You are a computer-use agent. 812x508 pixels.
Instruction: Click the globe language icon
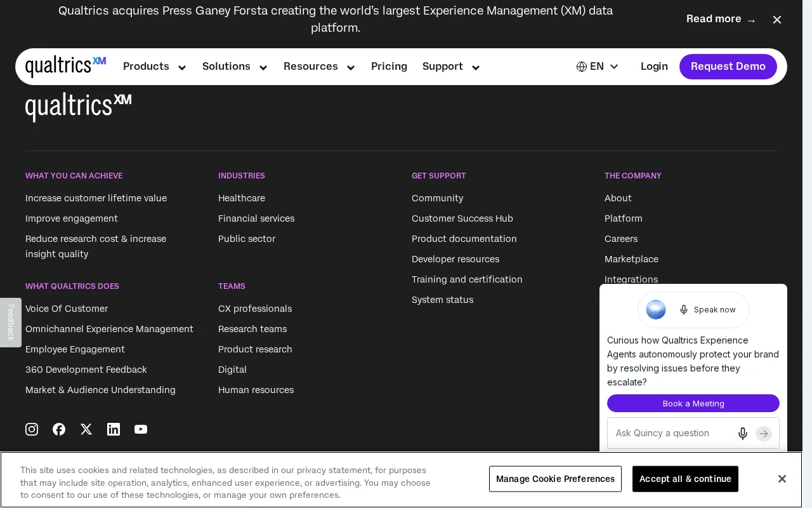582,67
